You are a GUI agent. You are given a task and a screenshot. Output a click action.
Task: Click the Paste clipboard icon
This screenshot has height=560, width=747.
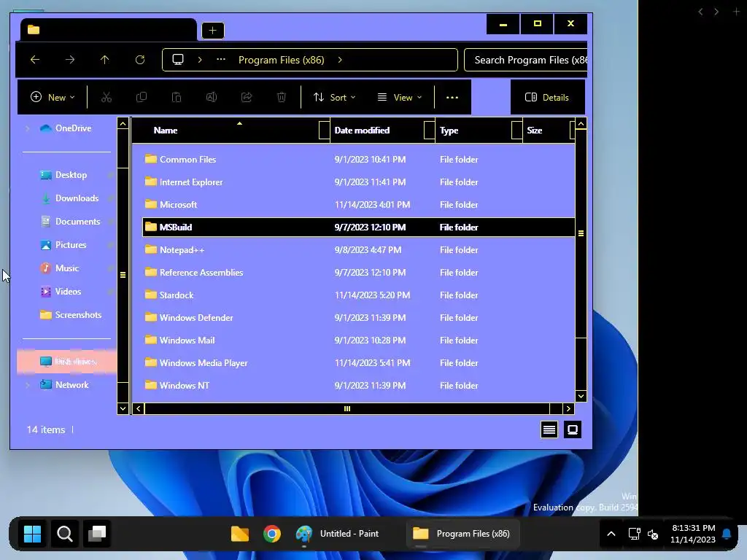tap(177, 97)
